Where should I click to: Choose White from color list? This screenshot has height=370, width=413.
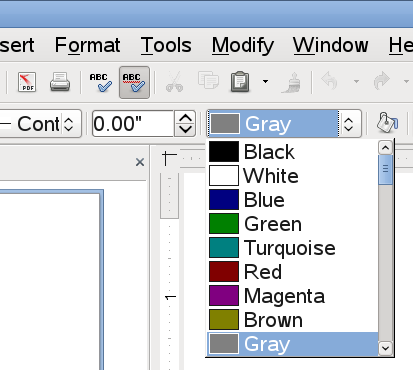293,176
